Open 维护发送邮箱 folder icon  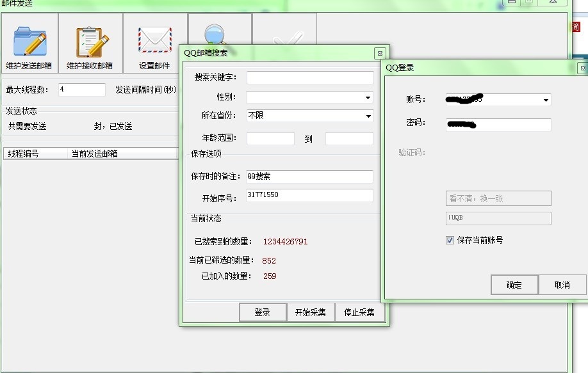(30, 41)
